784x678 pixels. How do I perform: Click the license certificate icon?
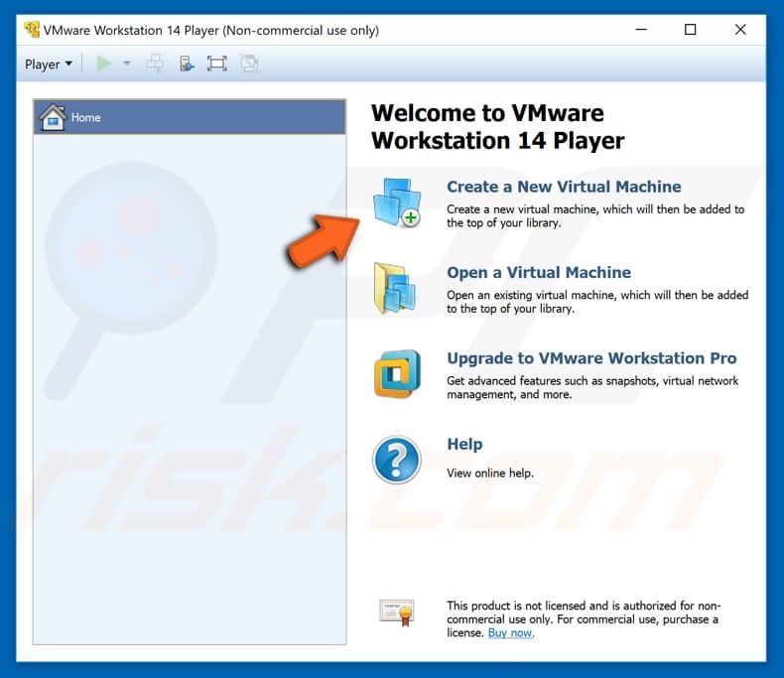tap(397, 612)
